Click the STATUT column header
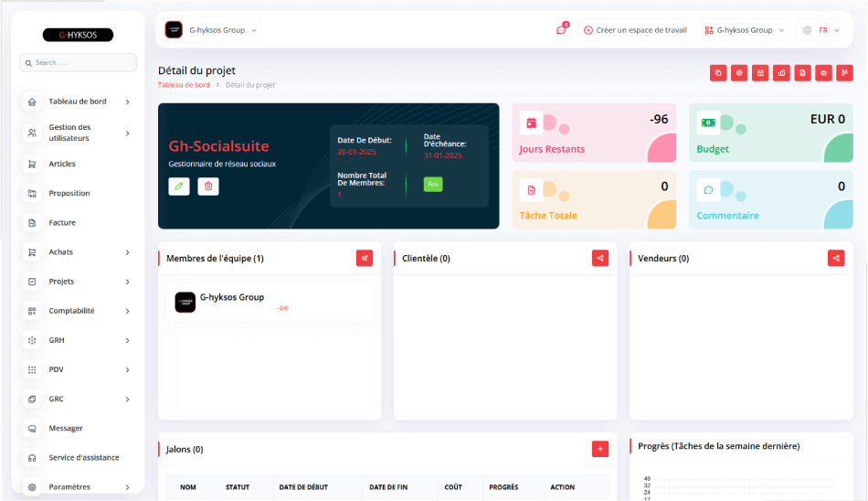The image size is (868, 501). pyautogui.click(x=238, y=487)
